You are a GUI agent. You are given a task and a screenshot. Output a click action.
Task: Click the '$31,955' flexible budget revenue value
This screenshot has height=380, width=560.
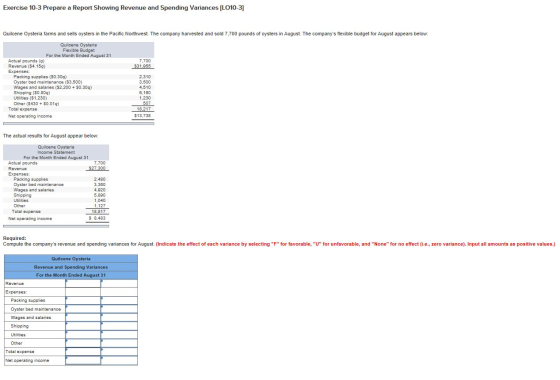(142, 66)
